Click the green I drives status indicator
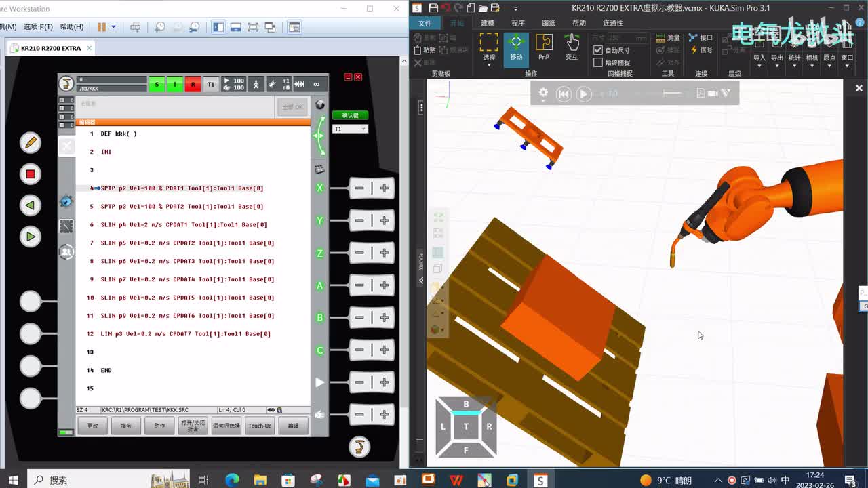 pos(175,85)
